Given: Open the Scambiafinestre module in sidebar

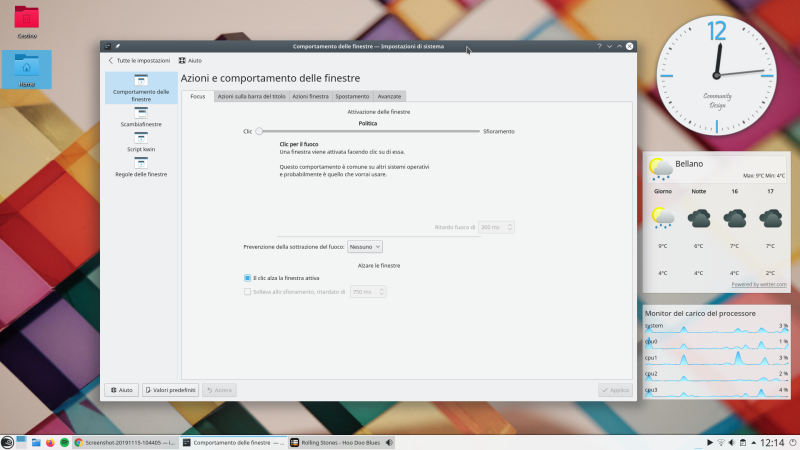Looking at the screenshot, I should click(x=141, y=117).
